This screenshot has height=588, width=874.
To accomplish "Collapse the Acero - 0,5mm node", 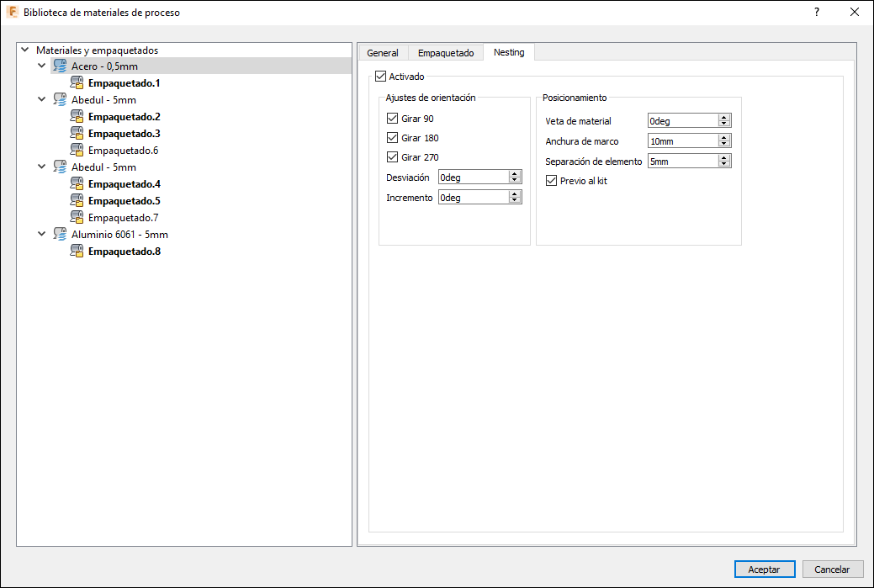I will pyautogui.click(x=42, y=66).
